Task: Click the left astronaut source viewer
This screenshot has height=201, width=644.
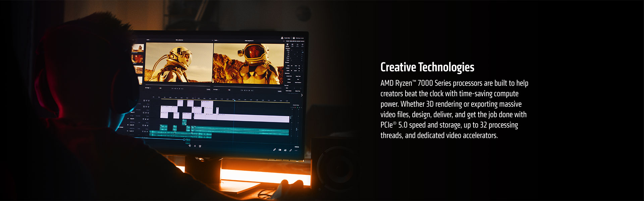Action: 179,62
